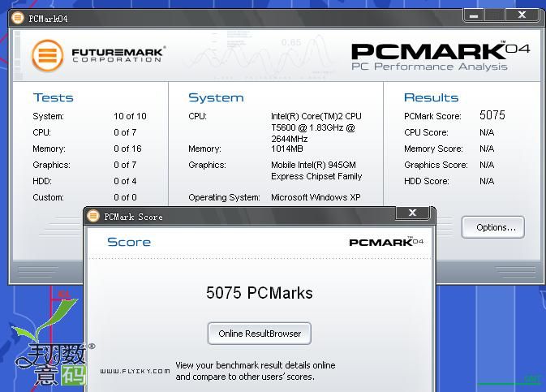The height and width of the screenshot is (392, 546).
Task: Click the 'PCMark Score:' label
Action: click(432, 116)
